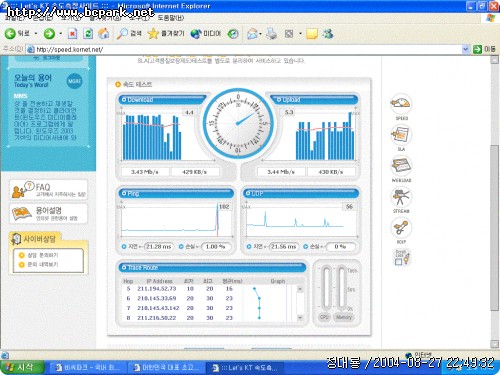Open the terminology explanation banner
This screenshot has width=500, height=375.
[x=49, y=213]
